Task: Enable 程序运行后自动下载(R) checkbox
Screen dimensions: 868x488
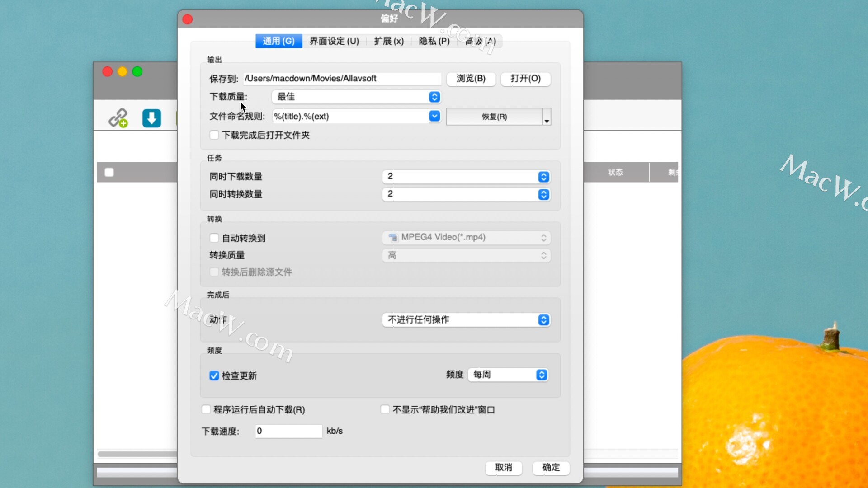Action: [x=206, y=409]
